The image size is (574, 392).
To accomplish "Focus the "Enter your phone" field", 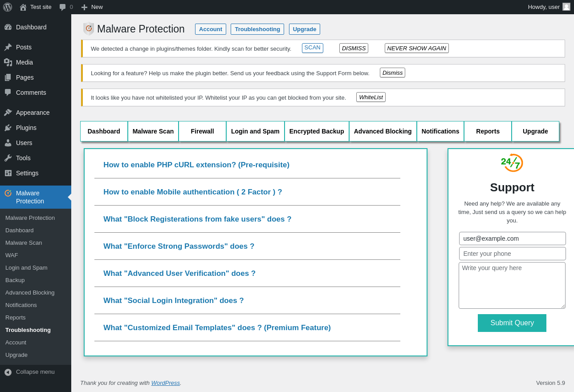I will [x=512, y=254].
